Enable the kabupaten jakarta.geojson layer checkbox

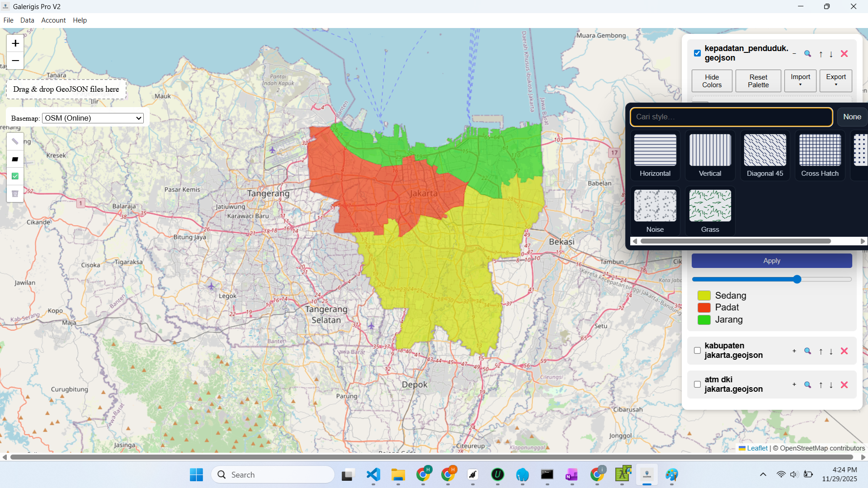pos(697,351)
